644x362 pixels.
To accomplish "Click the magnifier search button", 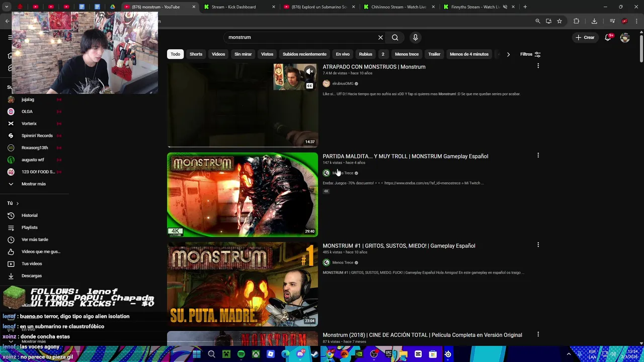I will [395, 37].
